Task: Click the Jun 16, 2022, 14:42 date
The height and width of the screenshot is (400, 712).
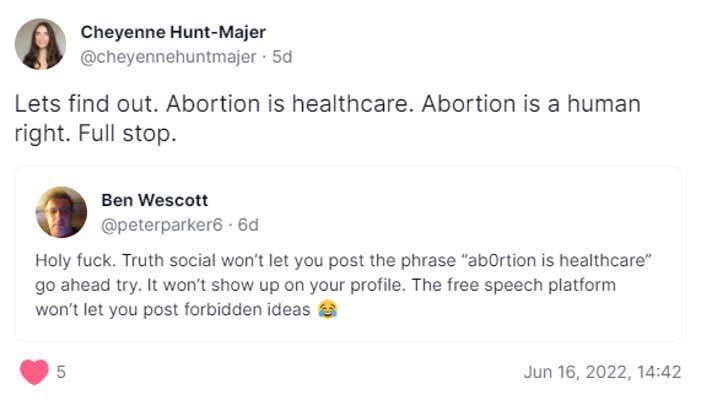Action: [602, 372]
